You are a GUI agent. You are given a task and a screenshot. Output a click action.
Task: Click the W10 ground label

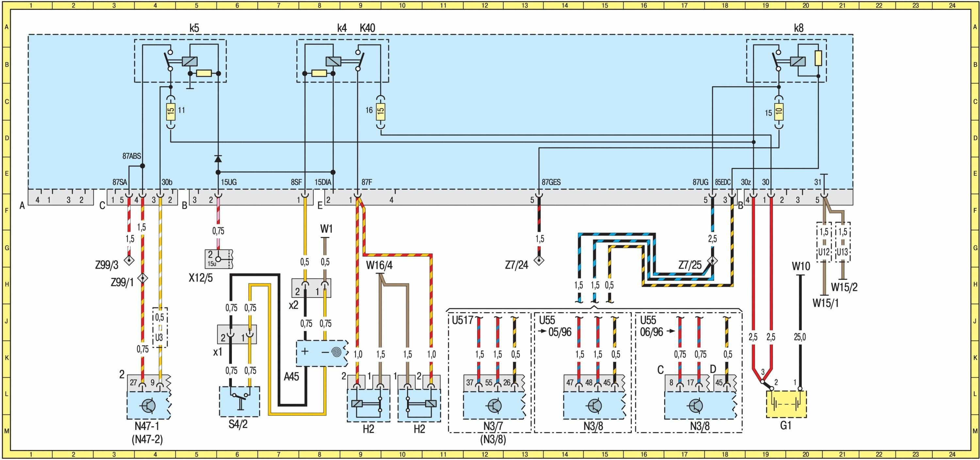(800, 266)
